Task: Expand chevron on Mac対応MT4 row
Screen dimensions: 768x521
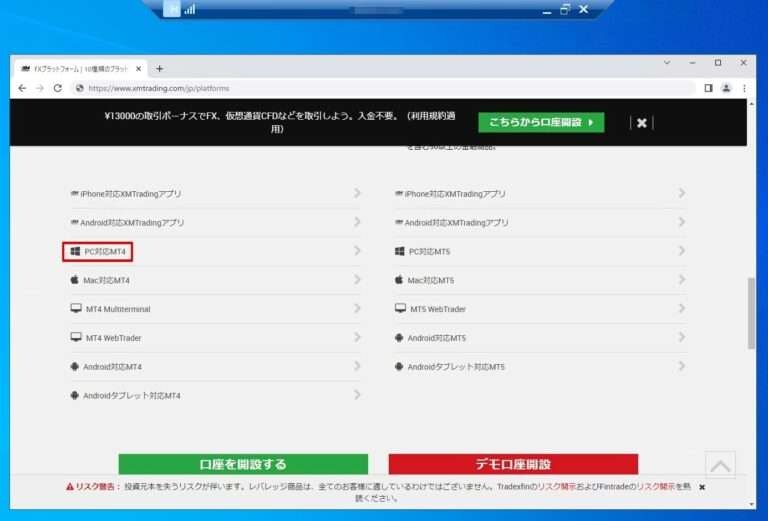Action: tap(357, 280)
